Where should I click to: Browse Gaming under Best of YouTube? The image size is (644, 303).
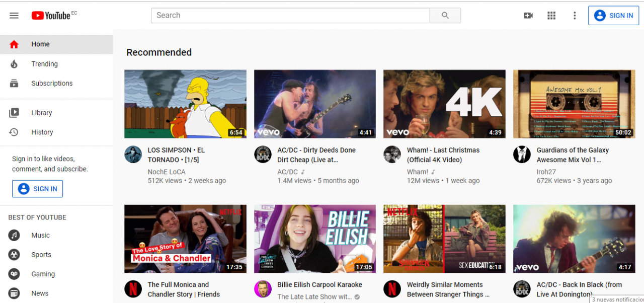click(43, 274)
